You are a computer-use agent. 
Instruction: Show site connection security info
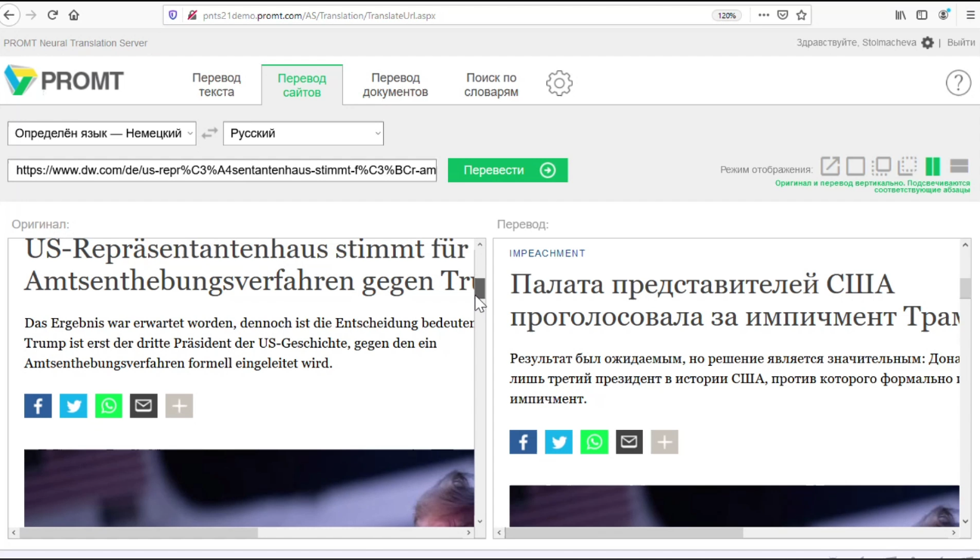coord(192,15)
